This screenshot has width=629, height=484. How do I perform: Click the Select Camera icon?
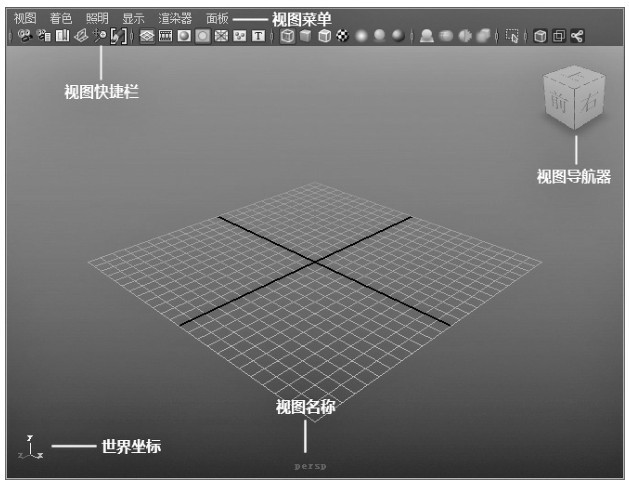(x=25, y=36)
